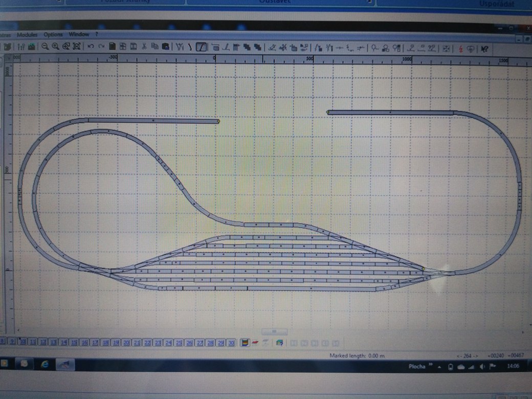Toggle layer 30 in the layer bar
Image resolution: width=532 pixels, height=399 pixels.
pos(231,343)
